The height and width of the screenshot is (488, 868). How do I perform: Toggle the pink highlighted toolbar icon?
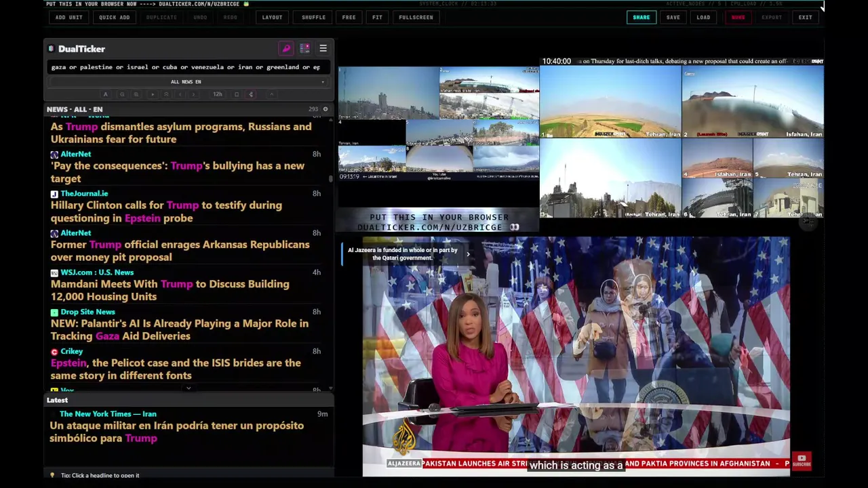point(251,94)
